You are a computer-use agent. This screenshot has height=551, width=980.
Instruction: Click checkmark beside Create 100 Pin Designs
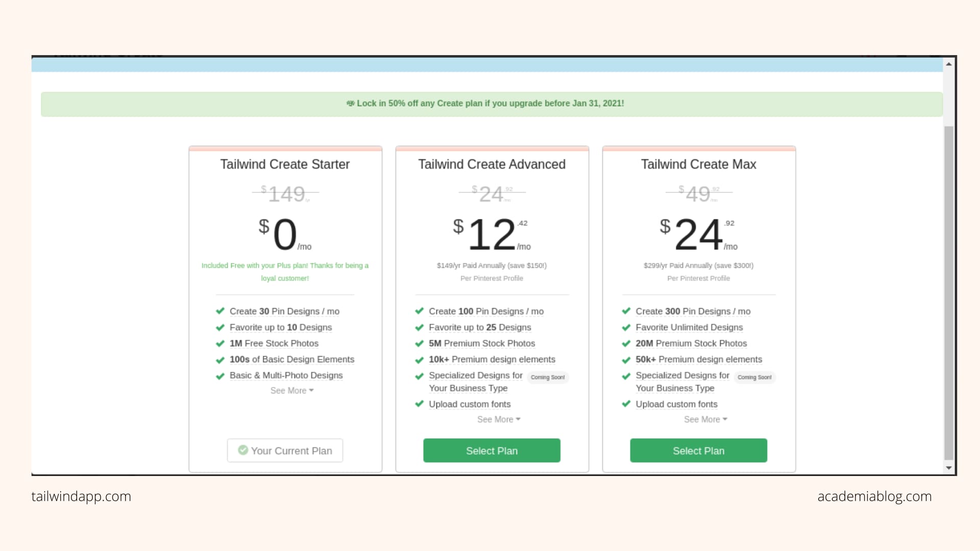click(420, 311)
